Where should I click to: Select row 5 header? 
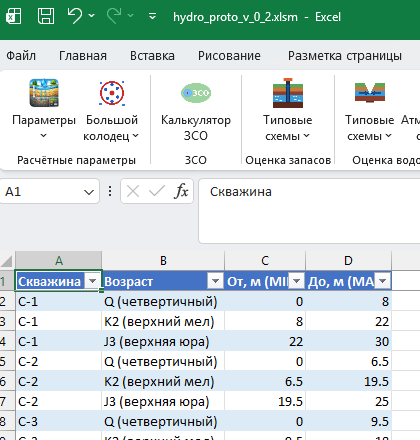point(7,361)
